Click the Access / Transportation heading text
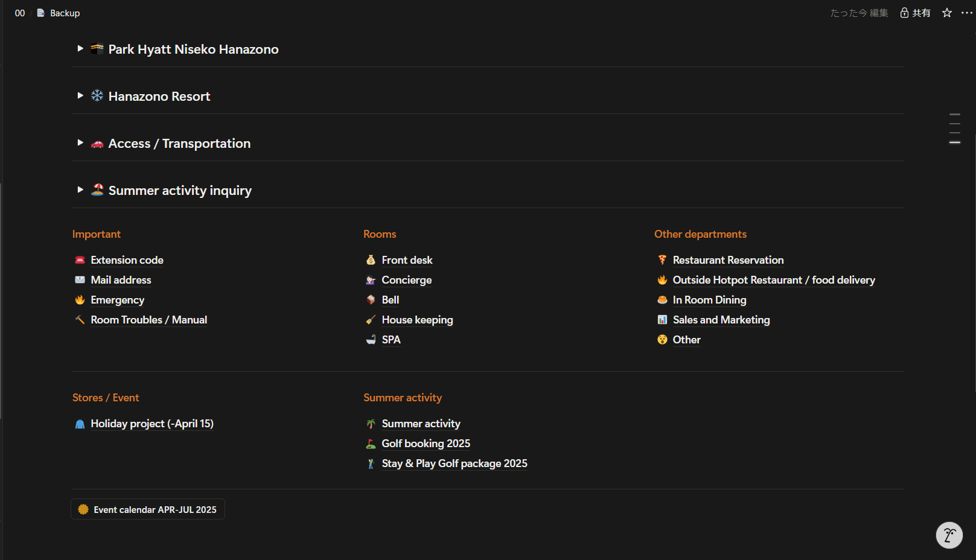The width and height of the screenshot is (976, 560). [x=179, y=143]
